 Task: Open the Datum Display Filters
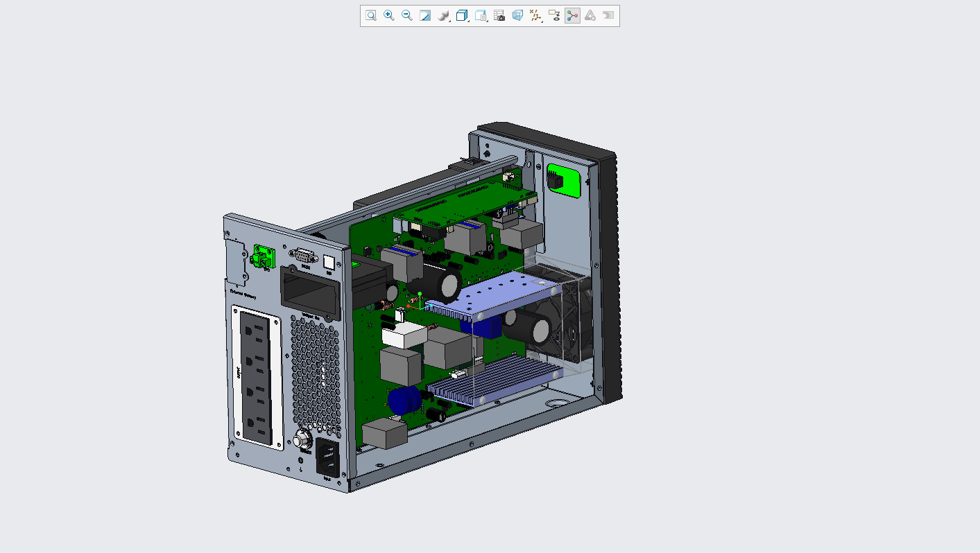535,15
